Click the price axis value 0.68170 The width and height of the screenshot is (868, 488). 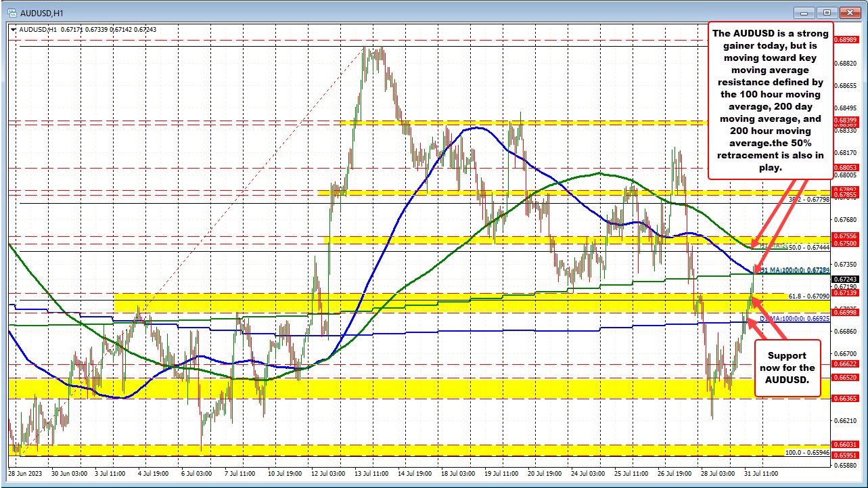point(847,152)
